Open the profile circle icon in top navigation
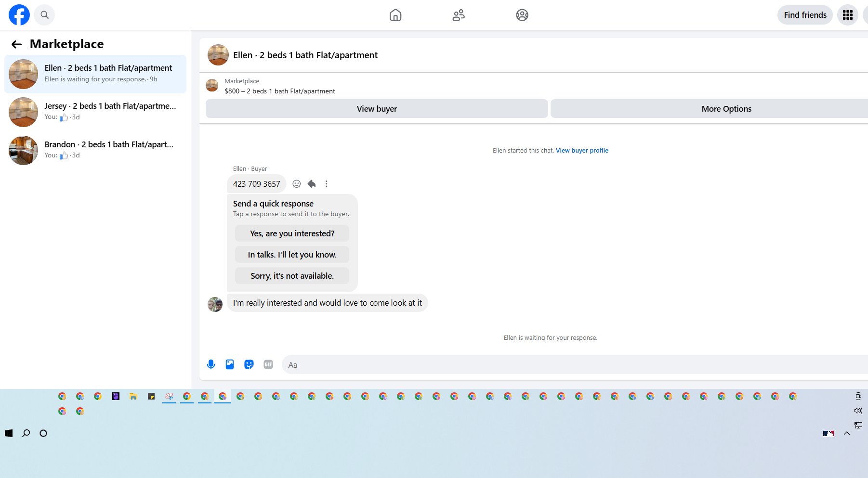The height and width of the screenshot is (478, 868). pyautogui.click(x=522, y=15)
